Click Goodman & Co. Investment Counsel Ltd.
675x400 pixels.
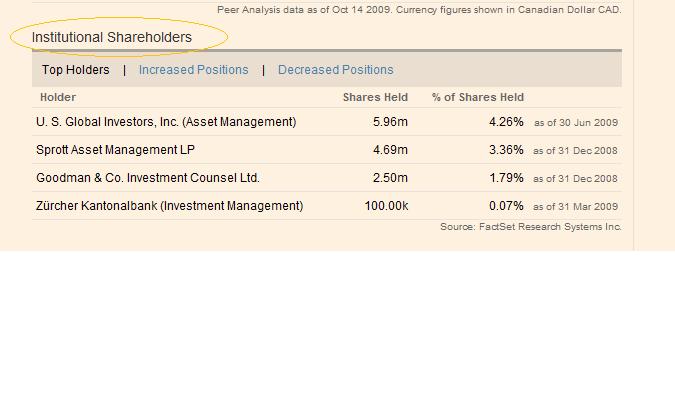pyautogui.click(x=148, y=178)
